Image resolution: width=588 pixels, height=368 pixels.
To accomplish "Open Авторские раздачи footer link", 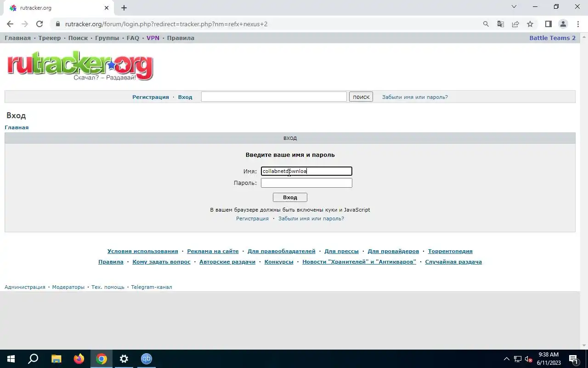I will tap(227, 262).
